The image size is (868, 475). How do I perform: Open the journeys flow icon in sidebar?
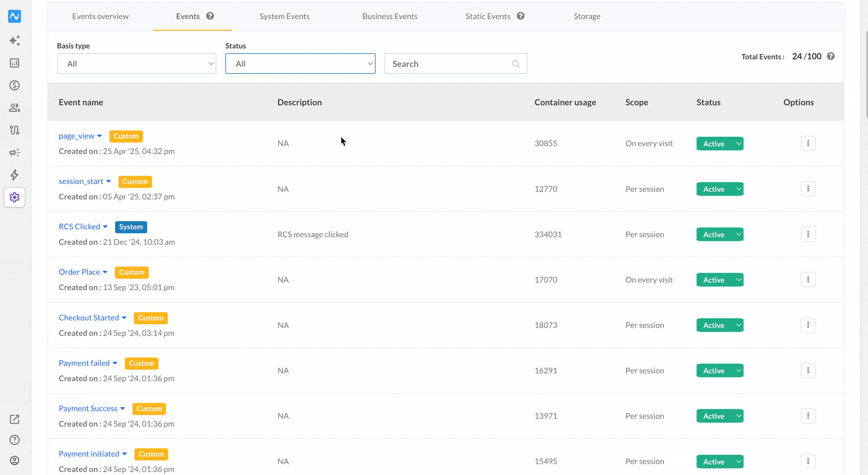pyautogui.click(x=15, y=130)
